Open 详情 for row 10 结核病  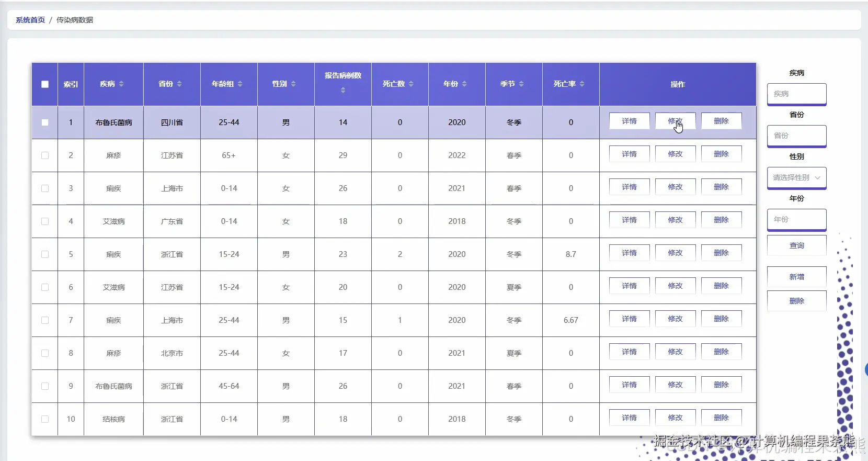[629, 418]
